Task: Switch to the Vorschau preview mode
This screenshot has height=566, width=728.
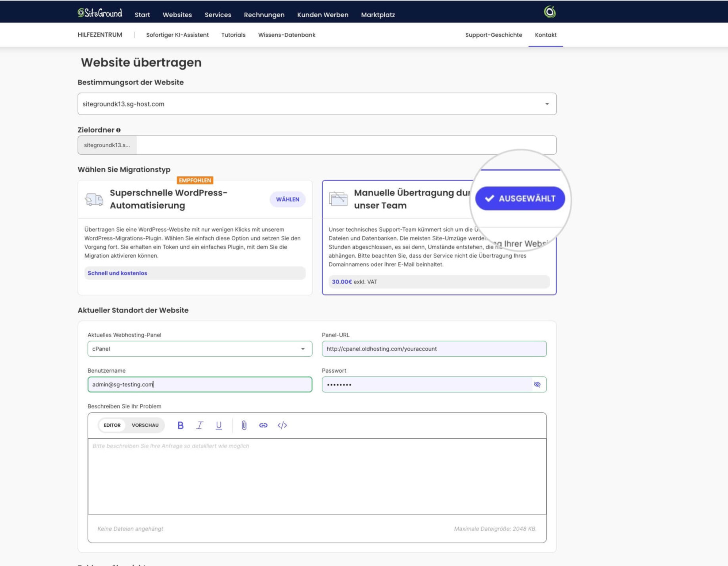Action: (145, 425)
